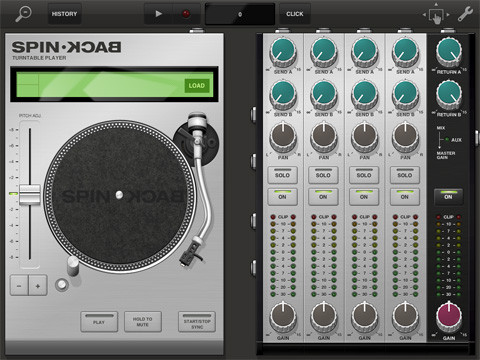
Task: Click the red record button
Action: point(186,14)
